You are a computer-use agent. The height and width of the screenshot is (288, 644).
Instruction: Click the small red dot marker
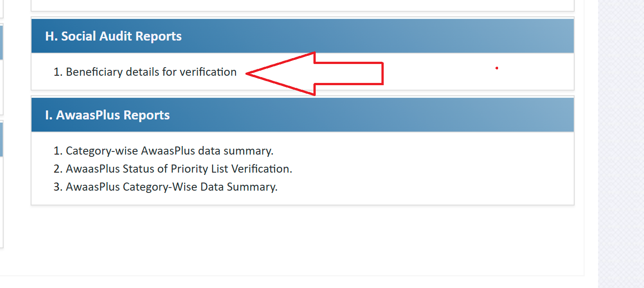[x=497, y=68]
